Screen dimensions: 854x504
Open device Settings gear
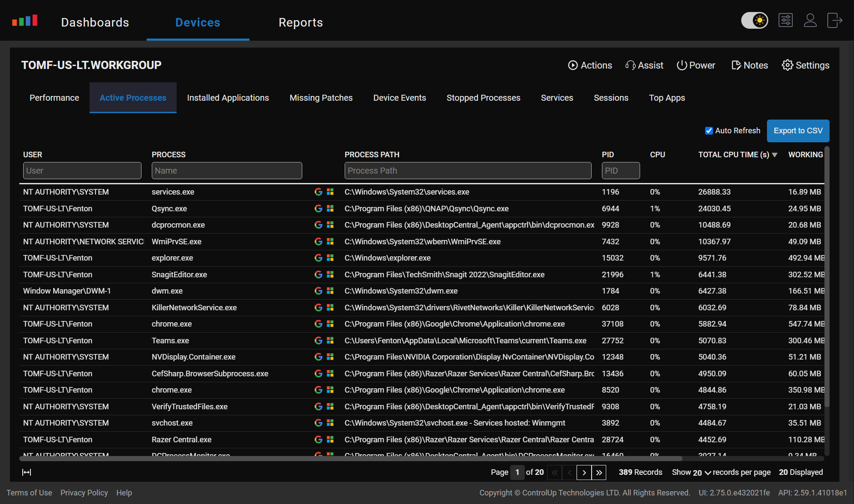806,65
